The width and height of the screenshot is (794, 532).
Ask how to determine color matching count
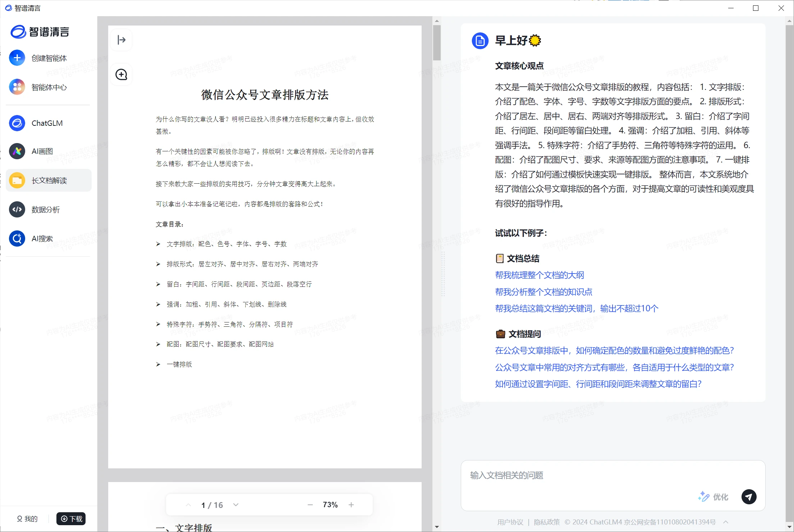[x=614, y=350]
